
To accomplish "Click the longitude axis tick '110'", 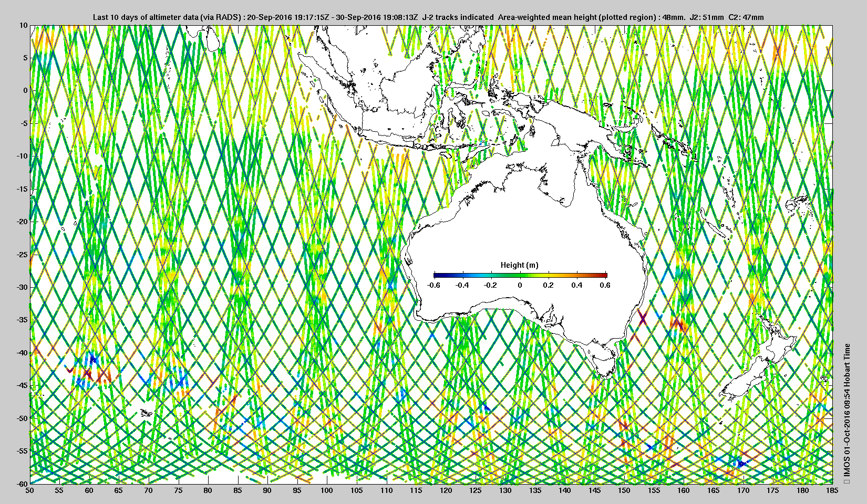I will click(x=386, y=490).
